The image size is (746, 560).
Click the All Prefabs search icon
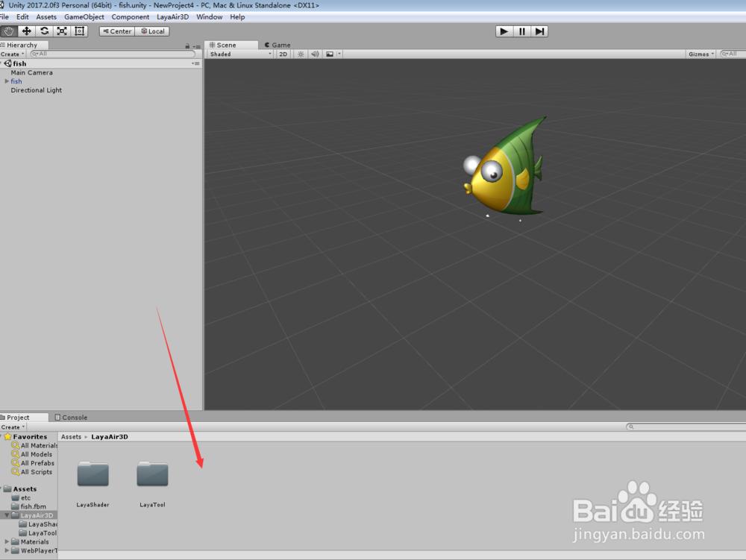pyautogui.click(x=16, y=463)
